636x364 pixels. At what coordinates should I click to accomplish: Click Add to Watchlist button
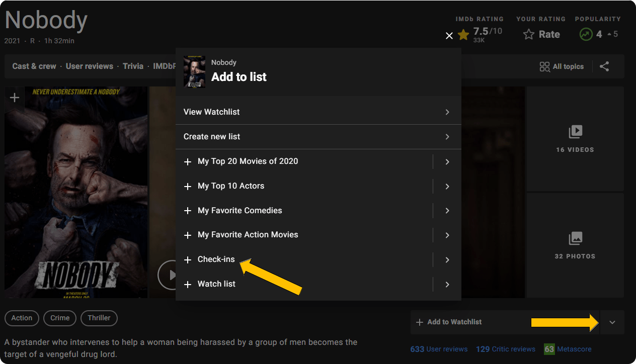pyautogui.click(x=505, y=322)
